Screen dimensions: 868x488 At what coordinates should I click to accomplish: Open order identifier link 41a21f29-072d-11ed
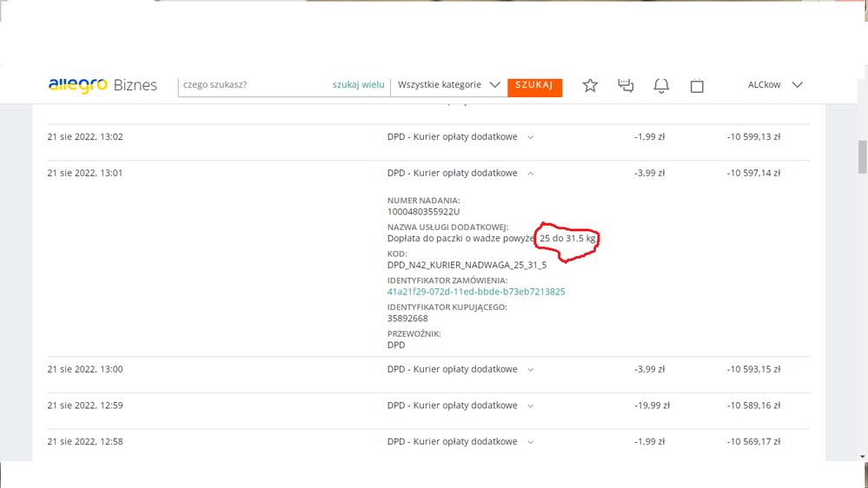tap(476, 292)
